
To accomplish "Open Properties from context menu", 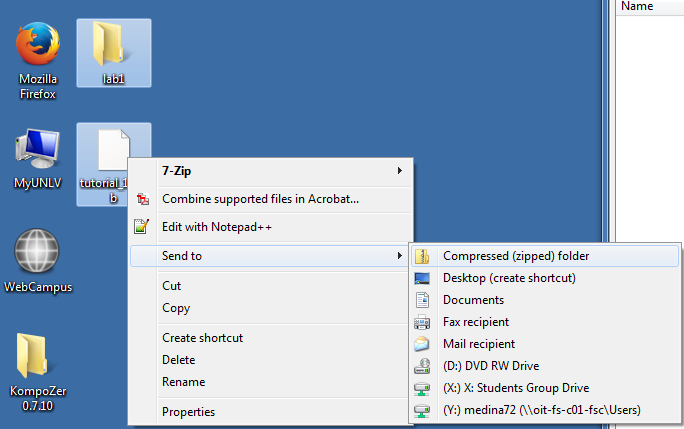I will coord(188,412).
